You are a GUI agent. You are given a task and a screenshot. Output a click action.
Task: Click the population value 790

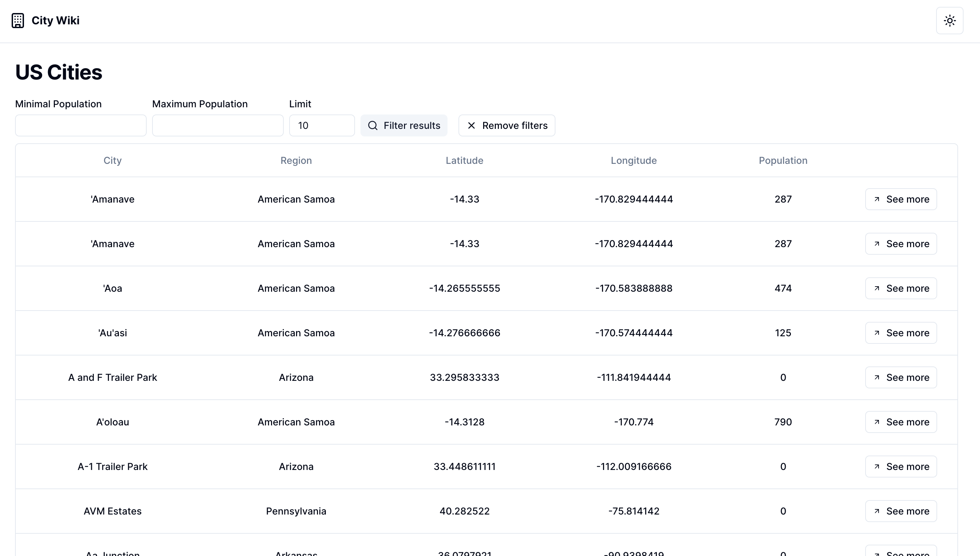click(x=783, y=422)
